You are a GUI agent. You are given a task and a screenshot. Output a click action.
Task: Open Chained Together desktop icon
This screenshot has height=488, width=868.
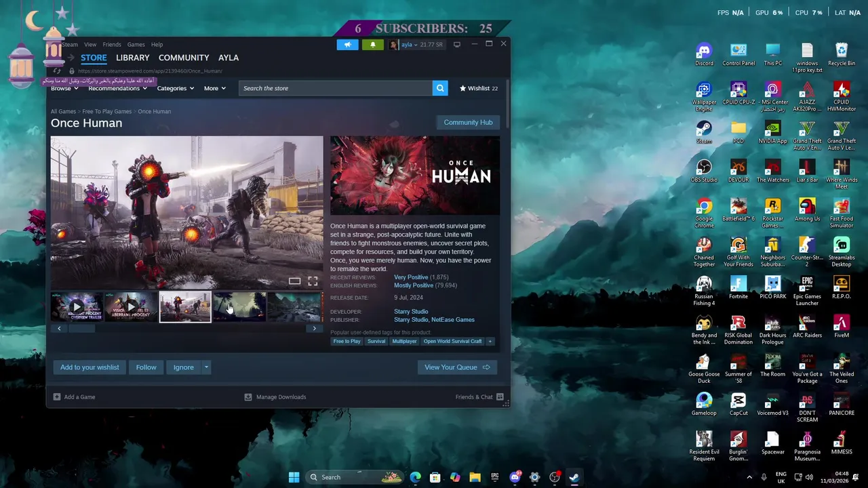point(704,252)
